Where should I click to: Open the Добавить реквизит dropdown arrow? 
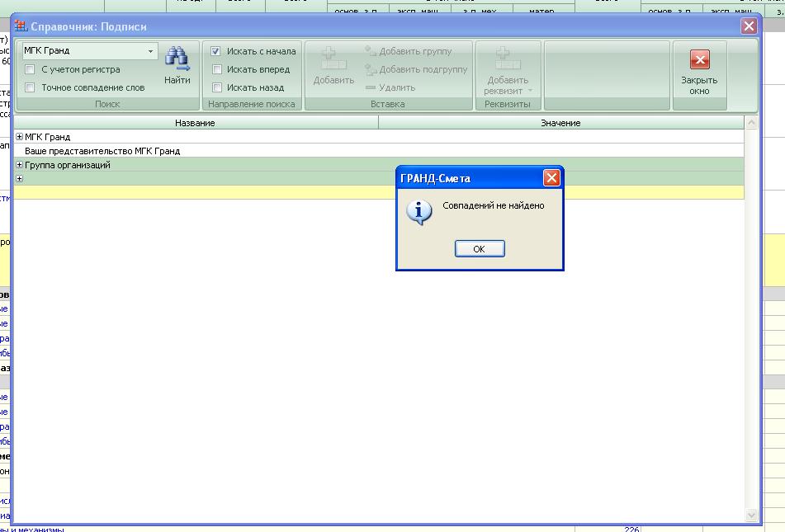coord(530,91)
